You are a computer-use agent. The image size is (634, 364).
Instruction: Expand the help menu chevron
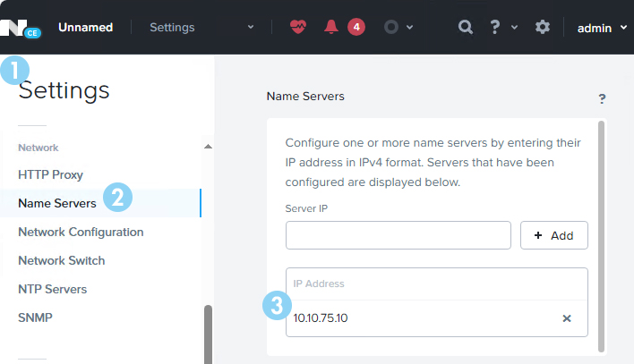514,27
